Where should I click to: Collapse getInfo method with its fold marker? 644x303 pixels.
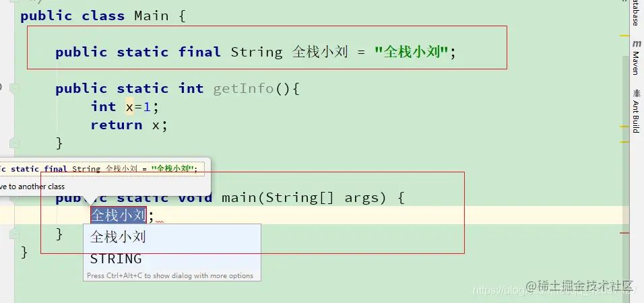click(14, 88)
